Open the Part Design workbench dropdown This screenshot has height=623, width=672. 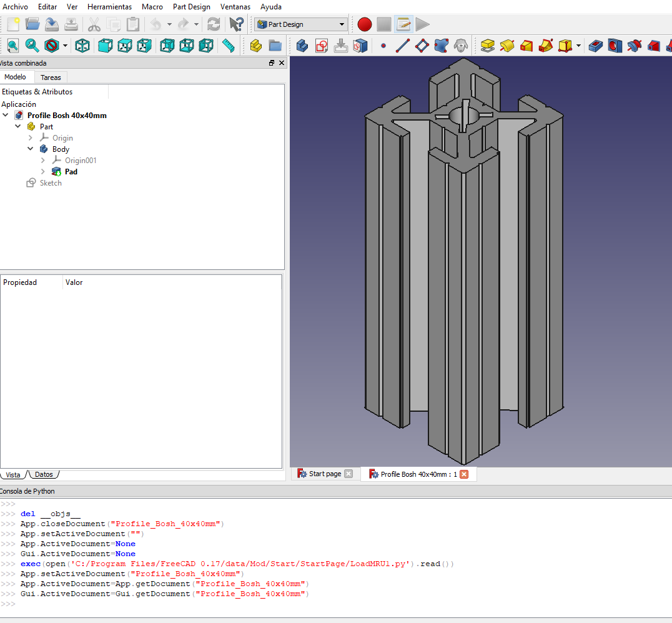300,24
